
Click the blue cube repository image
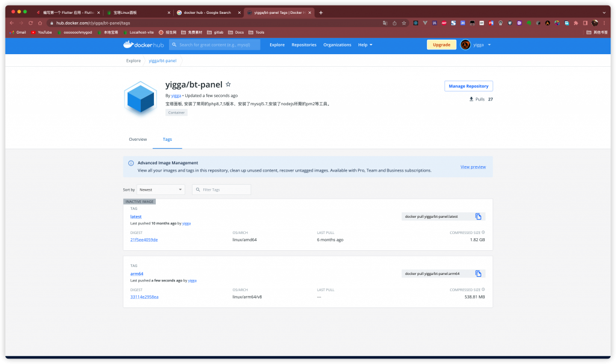140,98
